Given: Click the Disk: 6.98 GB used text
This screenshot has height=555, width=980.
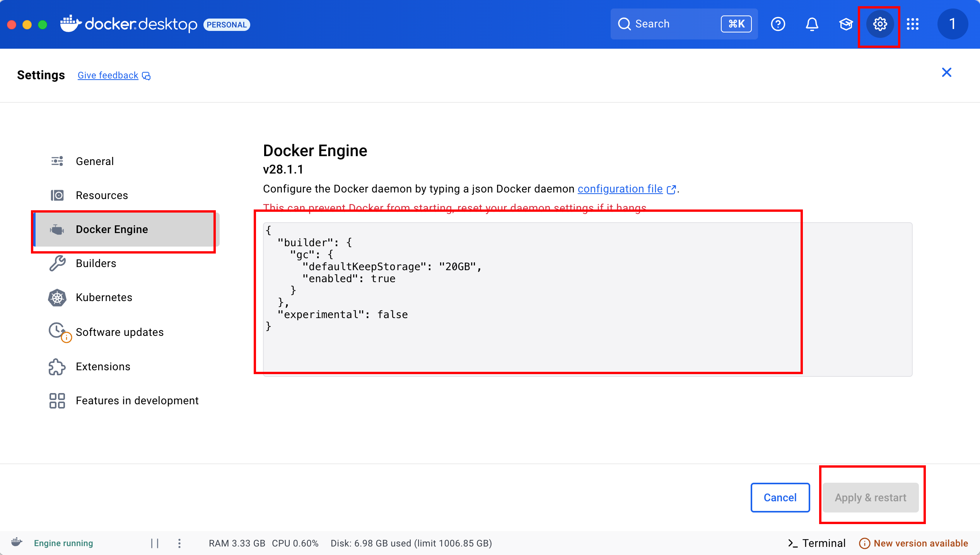Looking at the screenshot, I should click(x=411, y=543).
